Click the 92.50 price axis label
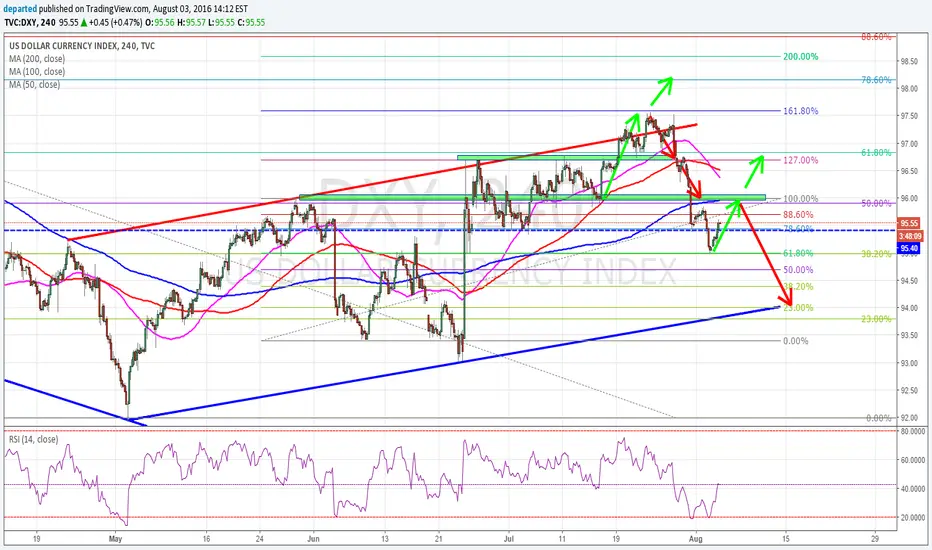Viewport: 932px width, 550px height. tap(909, 391)
